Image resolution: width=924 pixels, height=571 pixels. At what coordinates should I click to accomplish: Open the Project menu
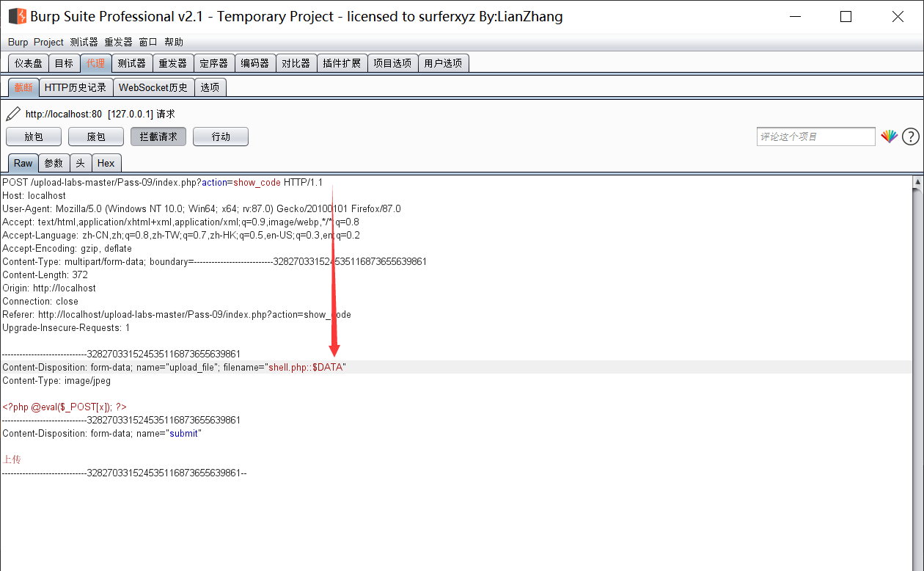[48, 43]
